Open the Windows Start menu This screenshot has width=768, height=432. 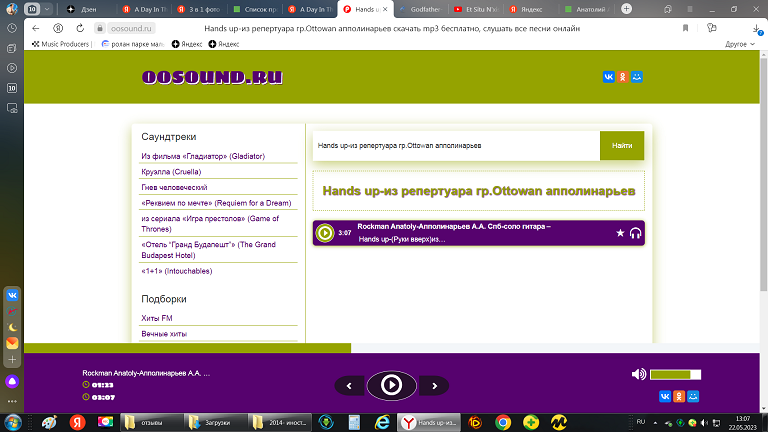tap(13, 422)
